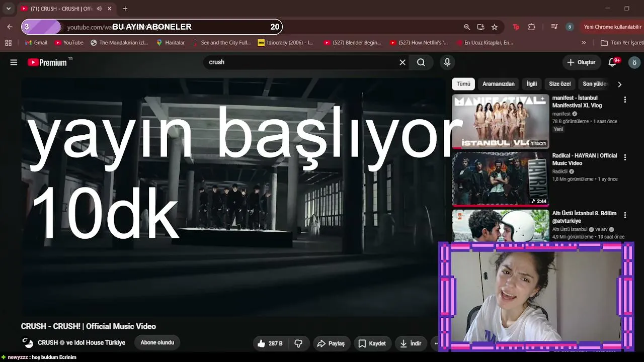Open the En Ucuz Kitaplar bookmark
The height and width of the screenshot is (362, 644).
[484, 43]
